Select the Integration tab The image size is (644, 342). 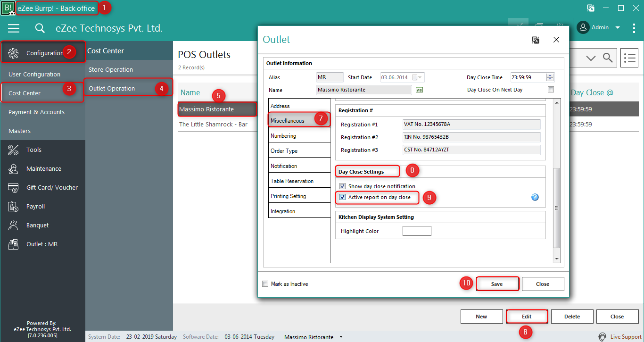point(299,211)
